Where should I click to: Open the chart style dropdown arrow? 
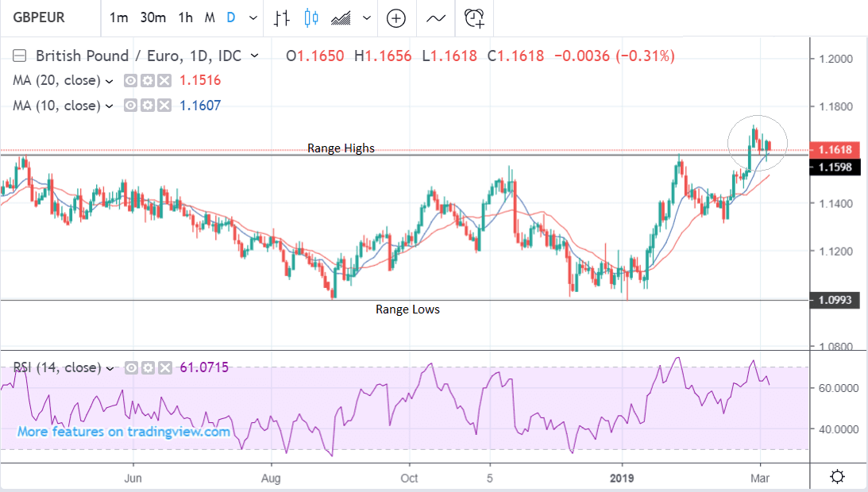point(366,17)
